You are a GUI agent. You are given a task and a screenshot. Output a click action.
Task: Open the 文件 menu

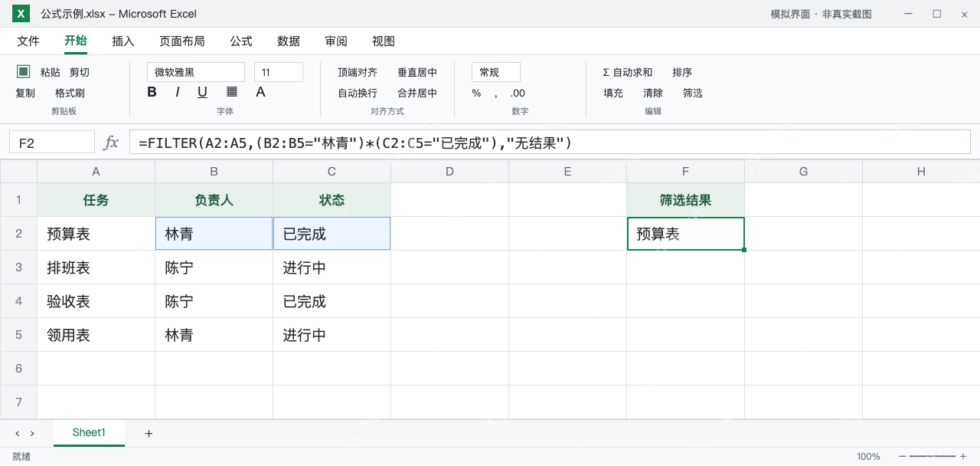28,41
